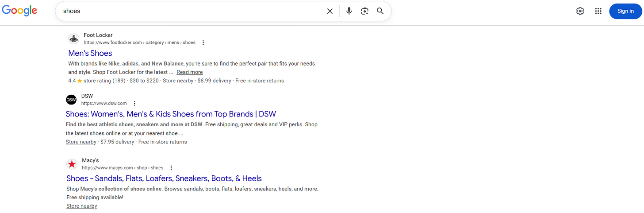
Task: Click the $8.99 delivery text
Action: click(215, 81)
